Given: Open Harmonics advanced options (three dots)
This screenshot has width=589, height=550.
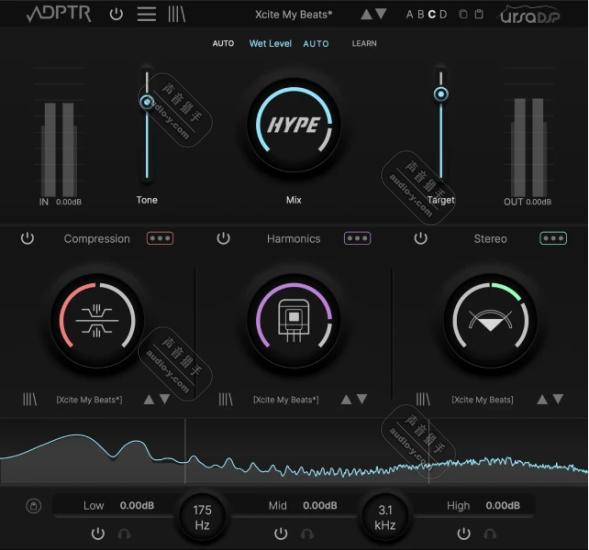Looking at the screenshot, I should pyautogui.click(x=357, y=239).
